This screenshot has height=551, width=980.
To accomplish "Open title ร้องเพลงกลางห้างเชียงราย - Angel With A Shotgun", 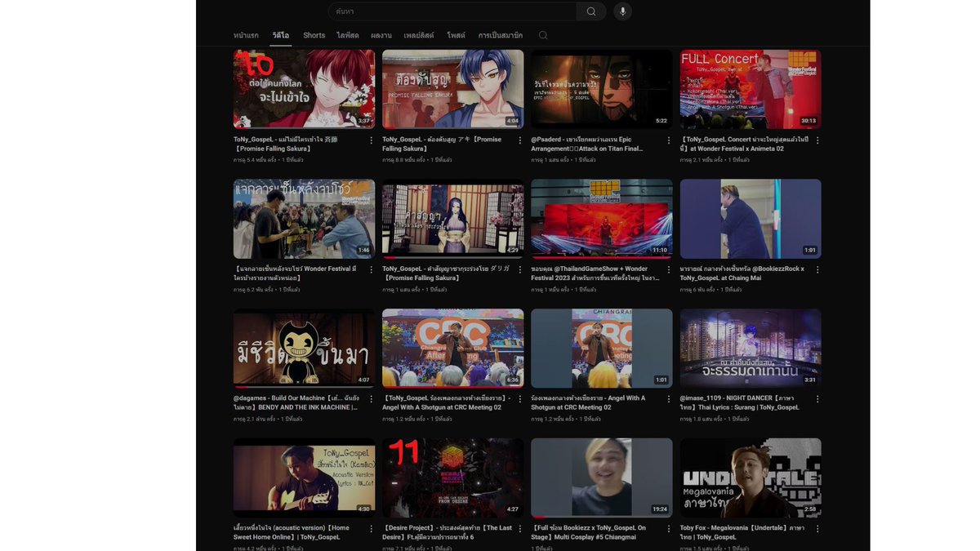I will point(589,402).
